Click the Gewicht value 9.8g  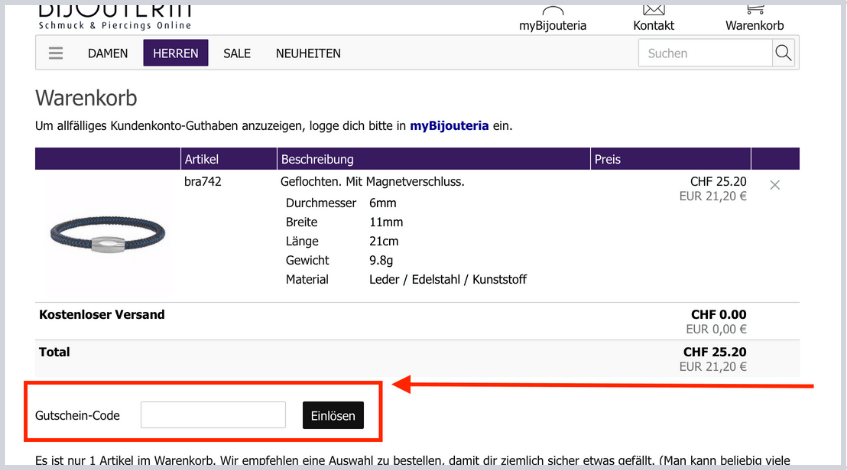click(381, 260)
